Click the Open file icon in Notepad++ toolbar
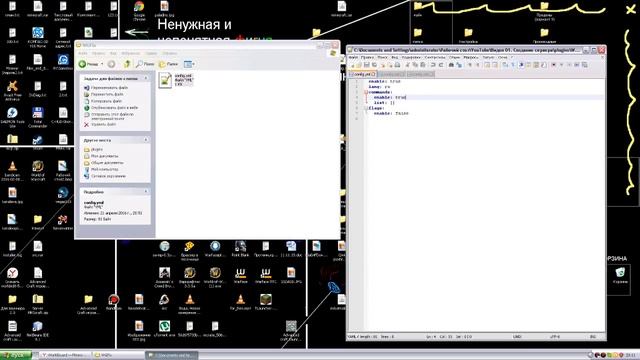The image size is (640, 360). (359, 65)
